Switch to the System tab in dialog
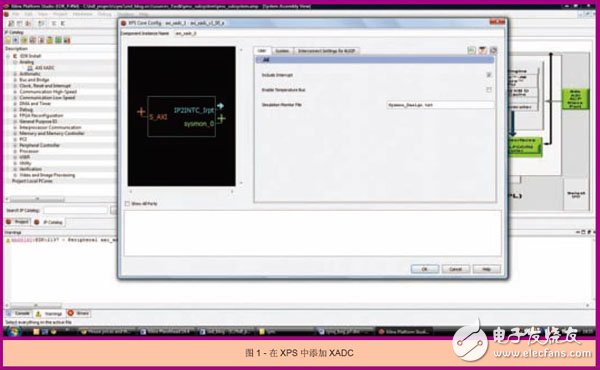This screenshot has width=600, height=370. click(282, 51)
